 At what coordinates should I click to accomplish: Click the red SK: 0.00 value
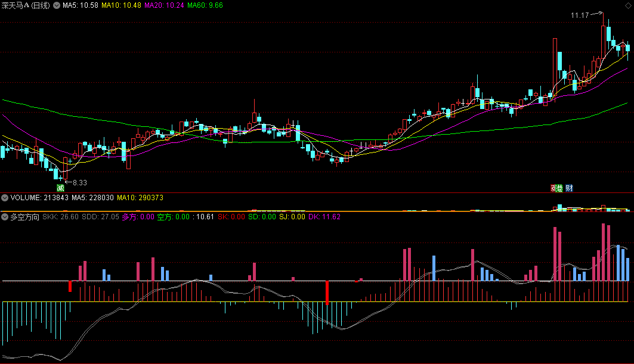(x=231, y=217)
